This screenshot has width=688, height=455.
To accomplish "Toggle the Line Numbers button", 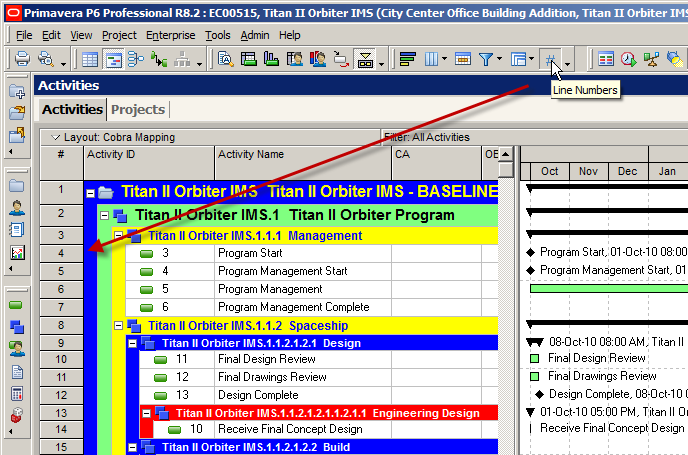I will [x=550, y=59].
